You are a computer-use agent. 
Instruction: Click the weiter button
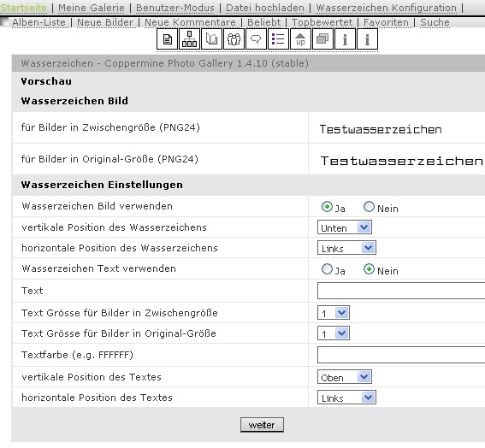(x=262, y=425)
